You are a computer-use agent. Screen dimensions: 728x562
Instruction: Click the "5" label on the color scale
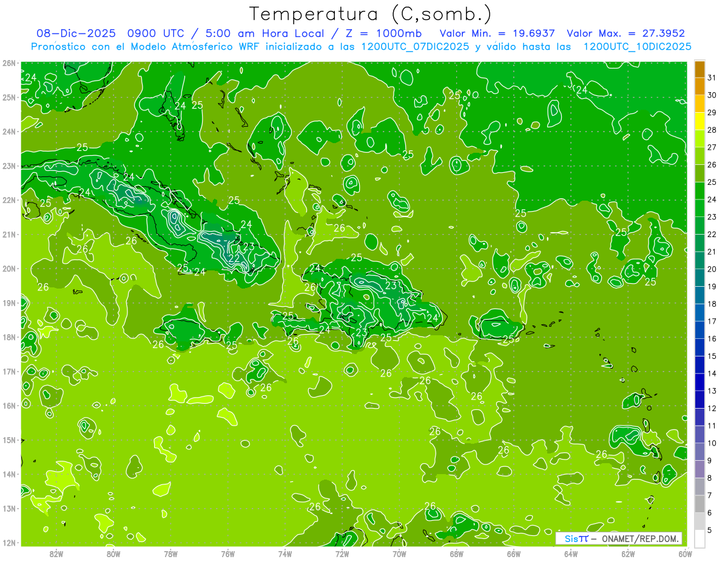pos(710,530)
